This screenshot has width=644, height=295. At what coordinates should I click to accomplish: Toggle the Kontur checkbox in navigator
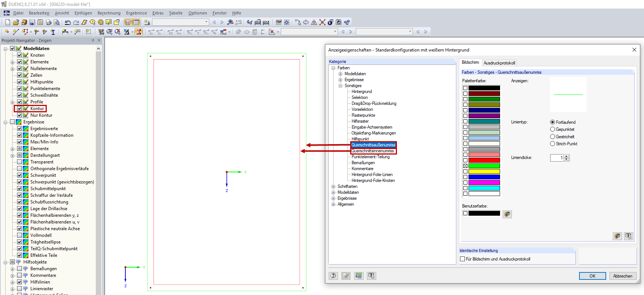point(20,109)
